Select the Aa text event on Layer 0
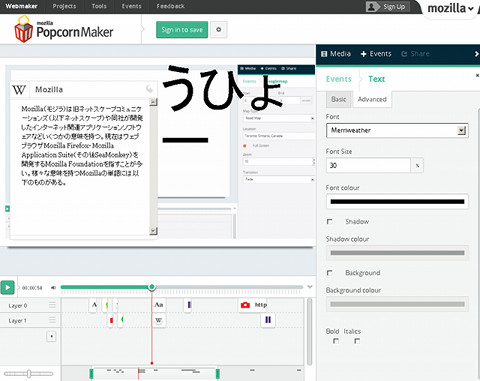The image size is (480, 381). (x=159, y=305)
